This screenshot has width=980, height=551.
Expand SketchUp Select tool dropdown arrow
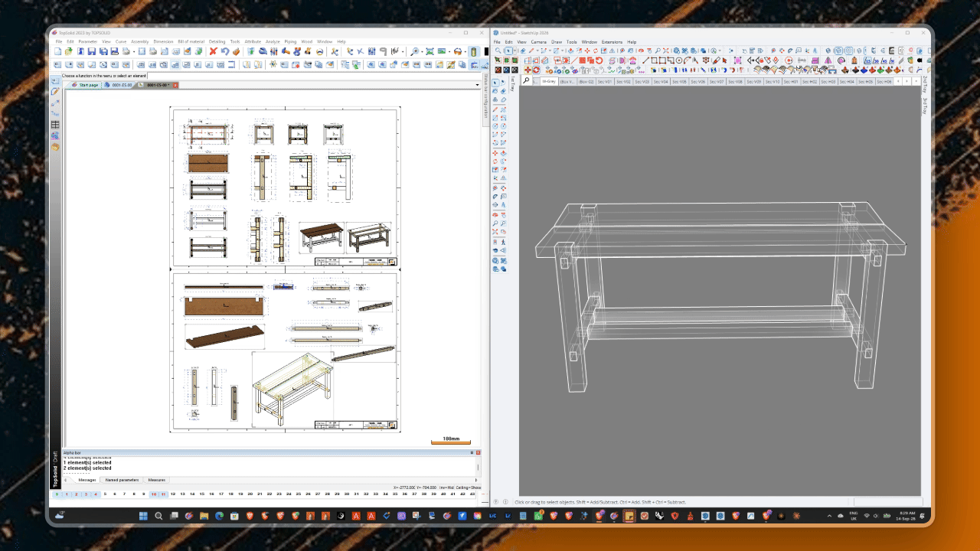[x=514, y=51]
